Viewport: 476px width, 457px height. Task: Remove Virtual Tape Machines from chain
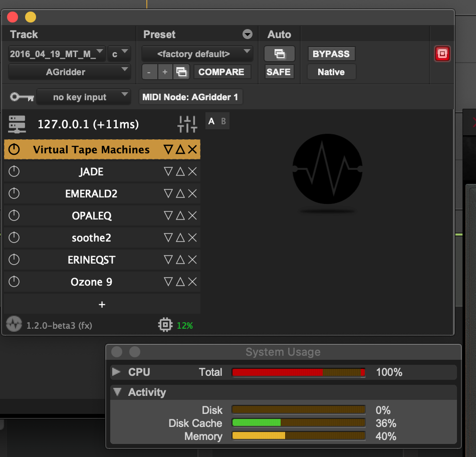192,149
